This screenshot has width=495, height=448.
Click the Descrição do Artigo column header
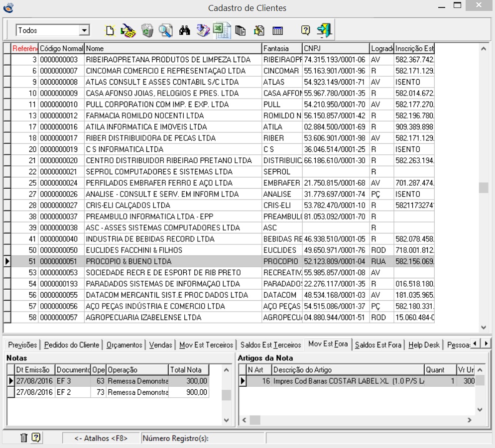pos(348,369)
